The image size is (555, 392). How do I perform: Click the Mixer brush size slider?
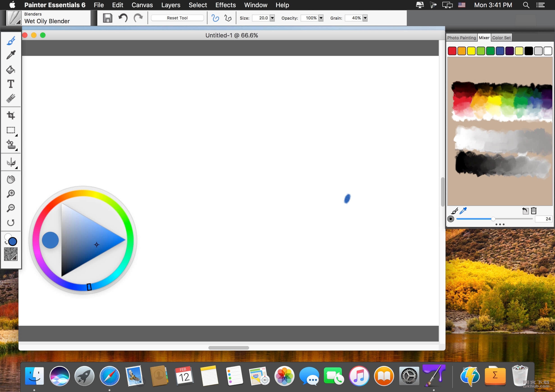click(494, 219)
